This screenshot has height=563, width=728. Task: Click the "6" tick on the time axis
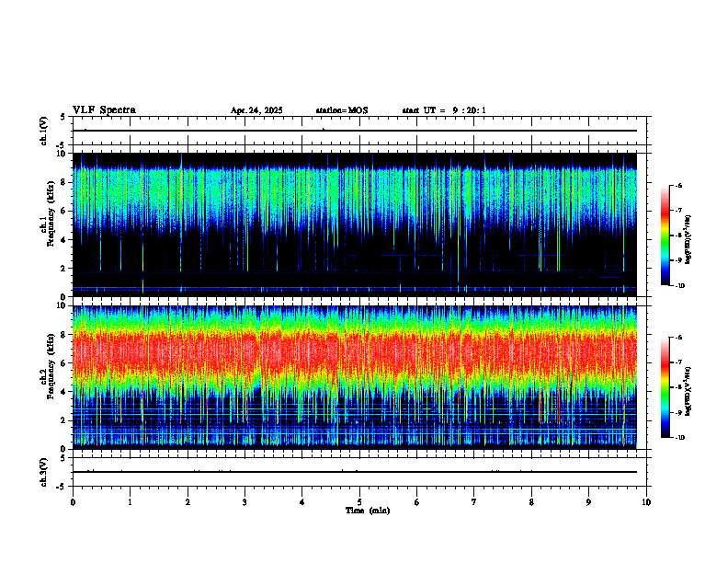point(416,502)
